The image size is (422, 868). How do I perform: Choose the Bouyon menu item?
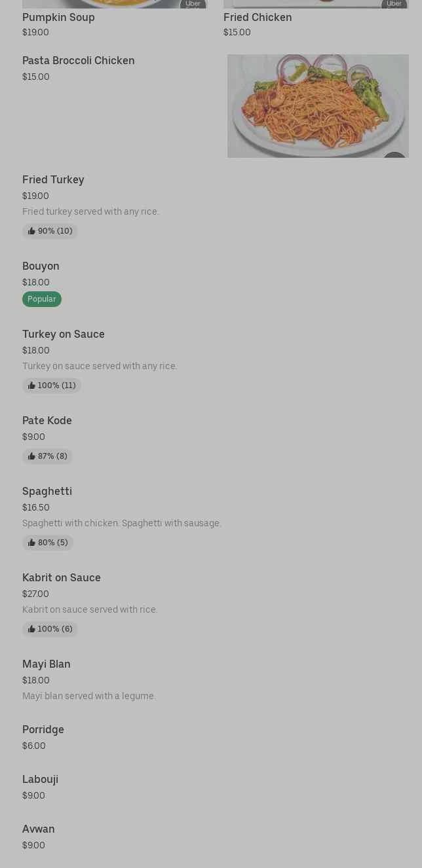pos(41,266)
